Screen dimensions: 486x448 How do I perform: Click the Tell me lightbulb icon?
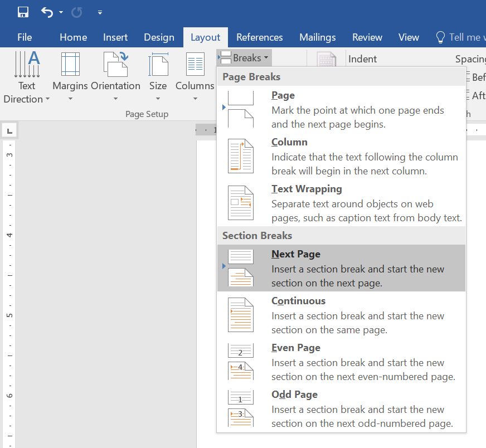[x=440, y=37]
